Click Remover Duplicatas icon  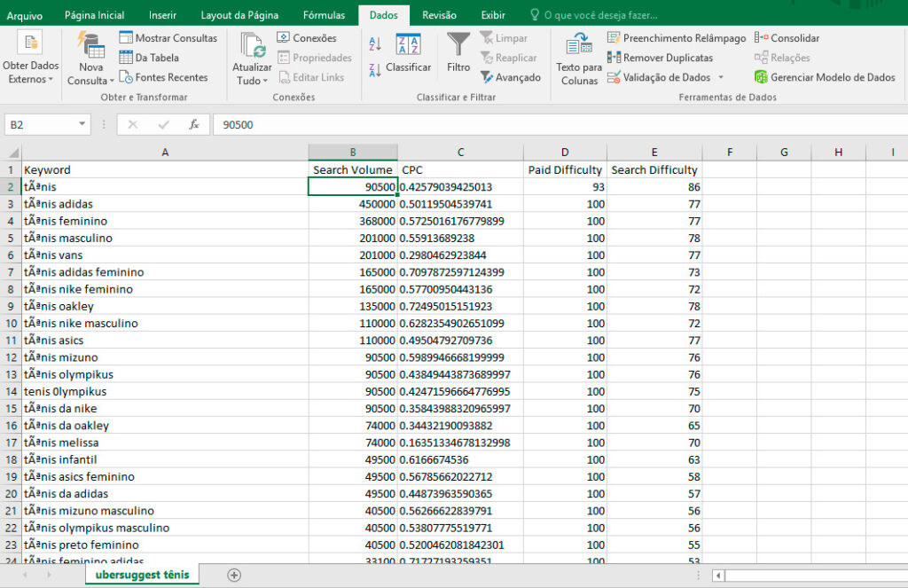point(614,58)
